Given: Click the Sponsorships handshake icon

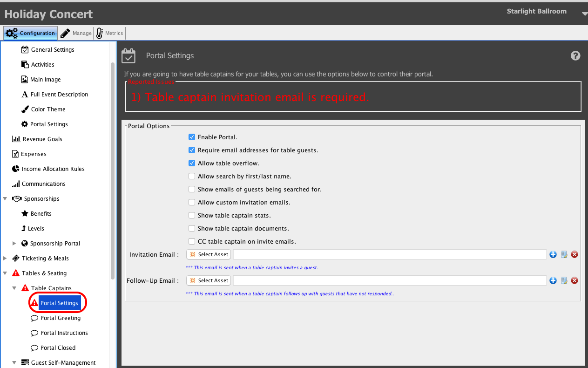Looking at the screenshot, I should [x=17, y=198].
